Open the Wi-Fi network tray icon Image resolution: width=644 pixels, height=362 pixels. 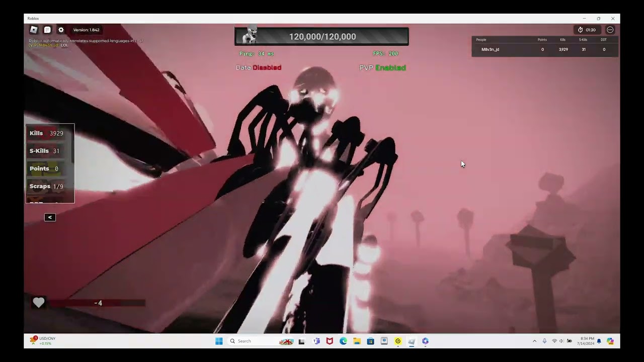[x=554, y=341]
